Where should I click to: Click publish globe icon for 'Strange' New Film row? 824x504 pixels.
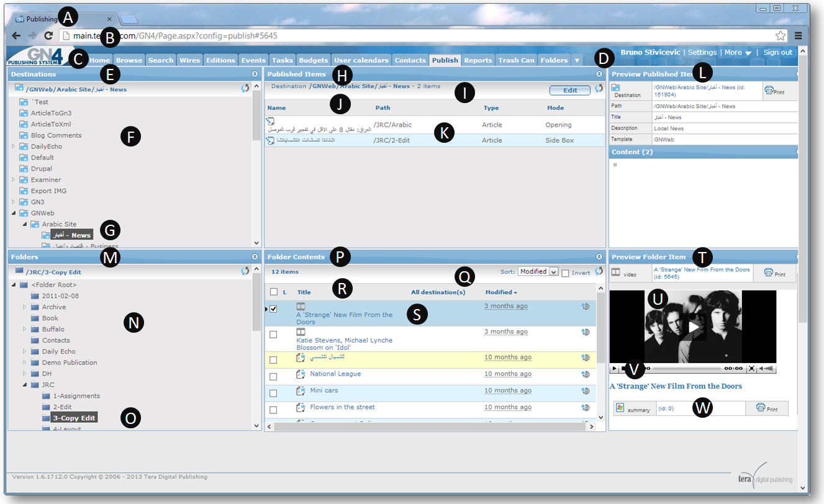click(585, 307)
